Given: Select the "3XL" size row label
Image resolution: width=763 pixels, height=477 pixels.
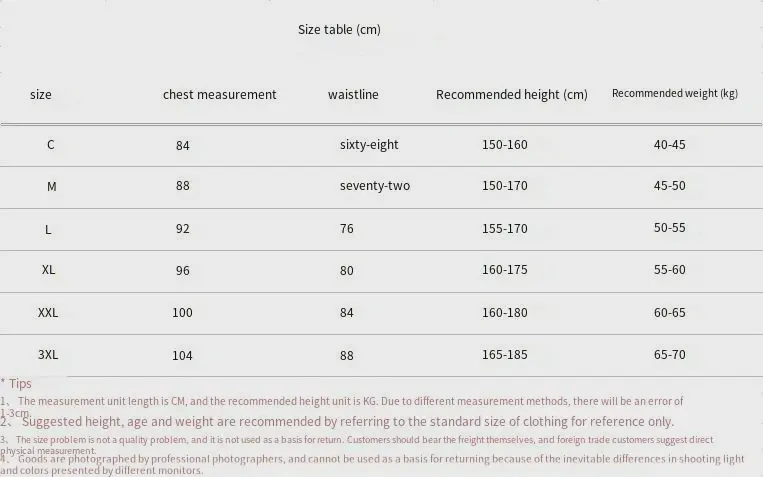Looking at the screenshot, I should (48, 355).
